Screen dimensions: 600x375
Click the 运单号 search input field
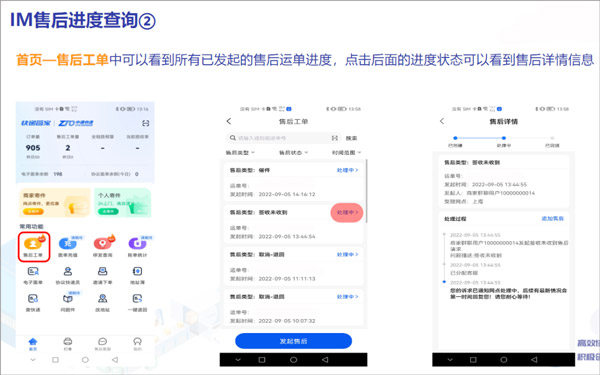point(284,138)
